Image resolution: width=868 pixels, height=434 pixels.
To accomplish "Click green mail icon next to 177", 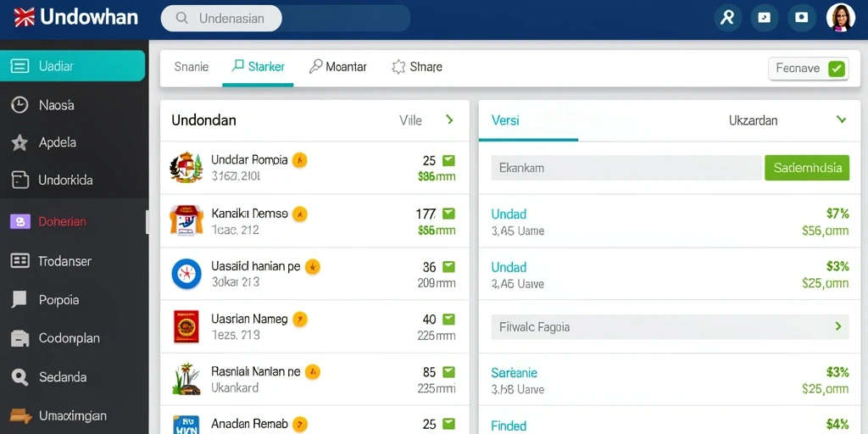I will pos(448,214).
